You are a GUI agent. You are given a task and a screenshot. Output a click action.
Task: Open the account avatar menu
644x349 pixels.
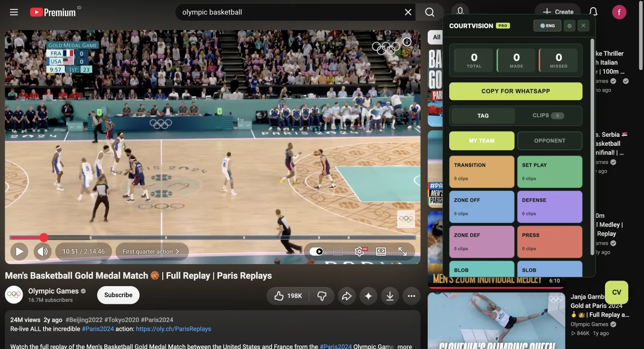(619, 12)
